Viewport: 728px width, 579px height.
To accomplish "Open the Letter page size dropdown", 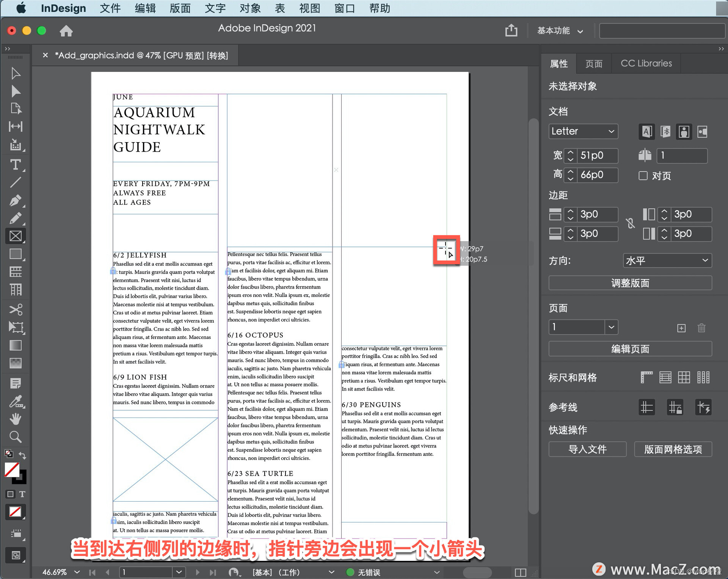I will tap(583, 131).
